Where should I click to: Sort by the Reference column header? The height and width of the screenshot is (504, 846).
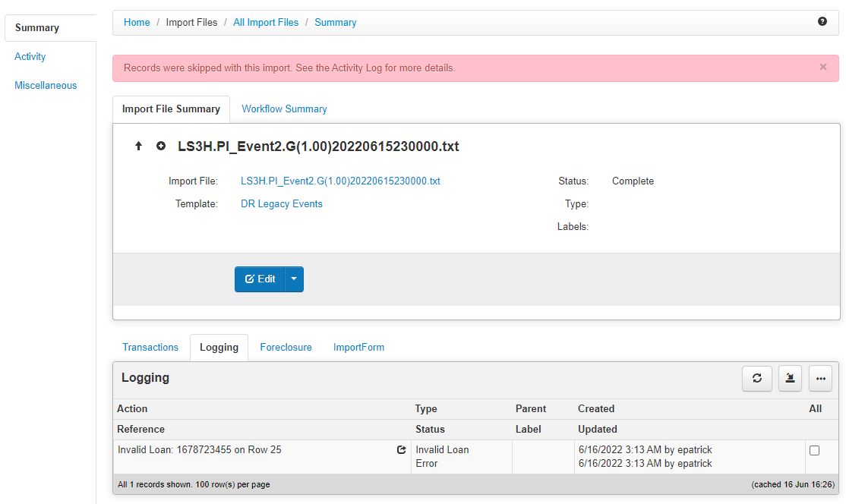pyautogui.click(x=140, y=429)
